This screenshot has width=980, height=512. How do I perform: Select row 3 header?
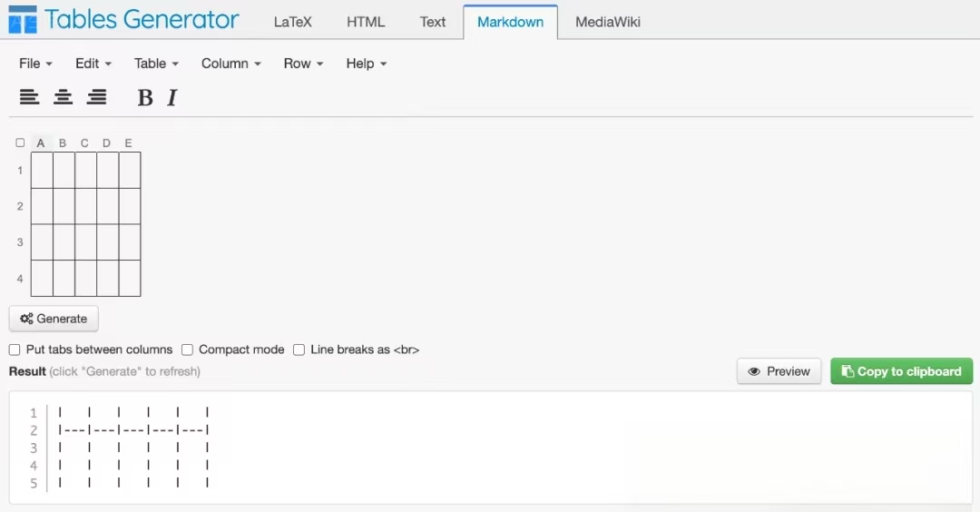pos(20,242)
